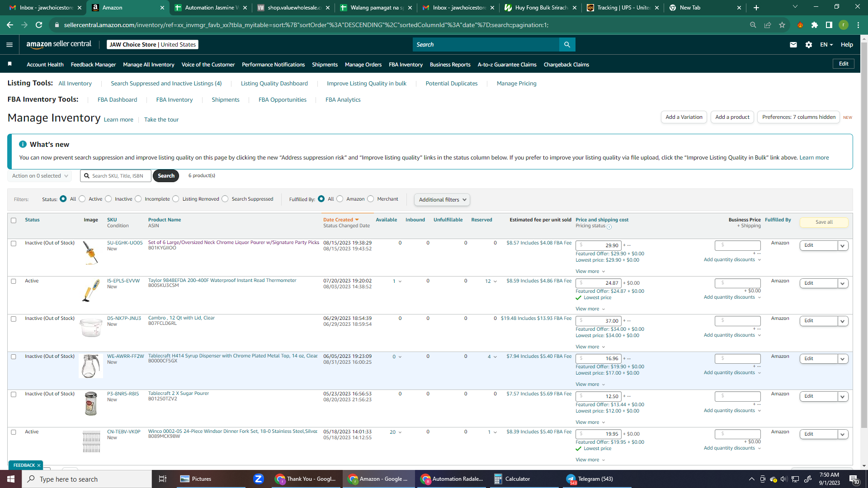868x488 pixels.
Task: Open Account Health in nav bar
Action: tap(45, 65)
